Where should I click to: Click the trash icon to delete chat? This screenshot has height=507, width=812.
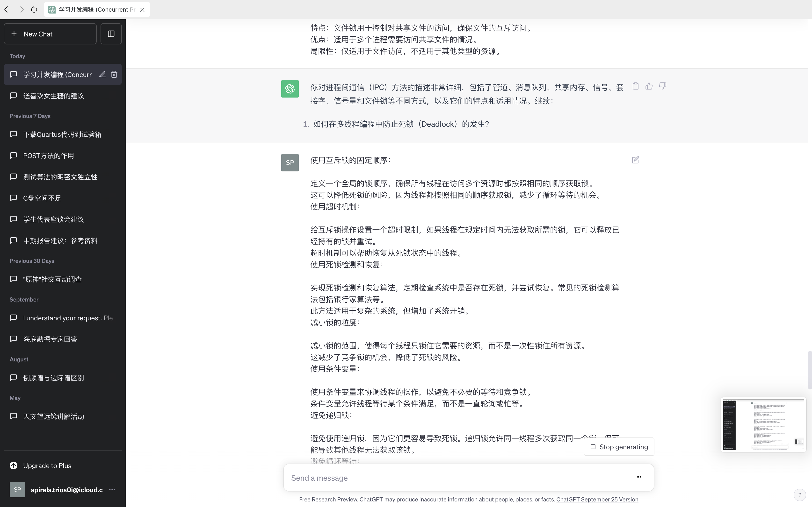114,74
